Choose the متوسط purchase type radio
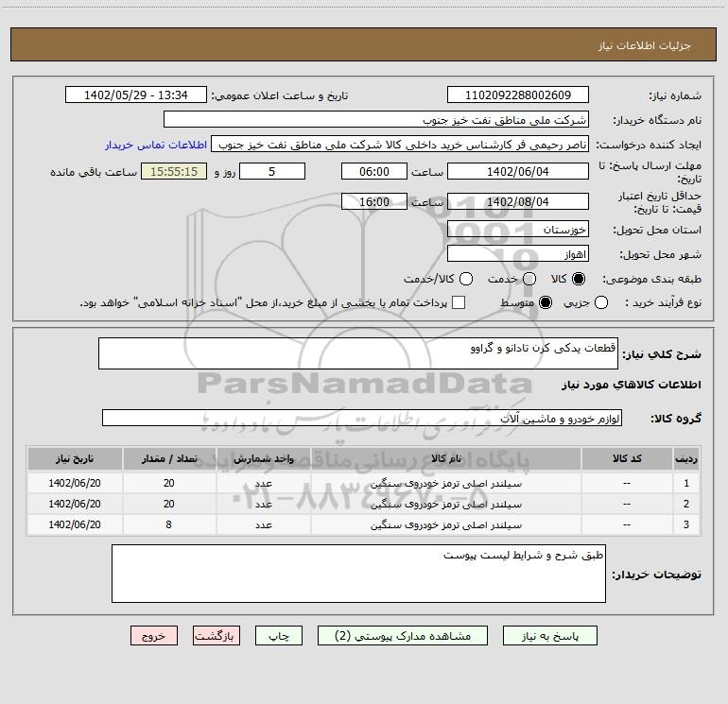Viewport: 728px width, 704px height. tap(546, 302)
